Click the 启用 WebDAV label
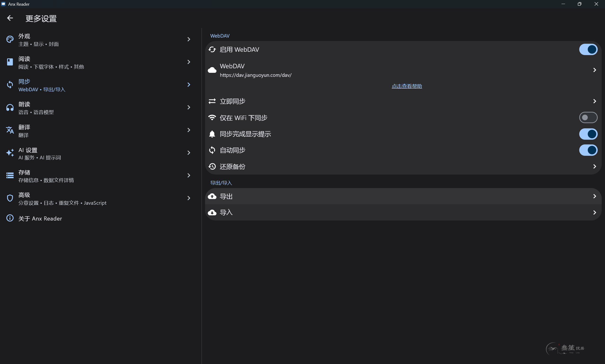Screen dimensions: 605x364 tap(239, 50)
